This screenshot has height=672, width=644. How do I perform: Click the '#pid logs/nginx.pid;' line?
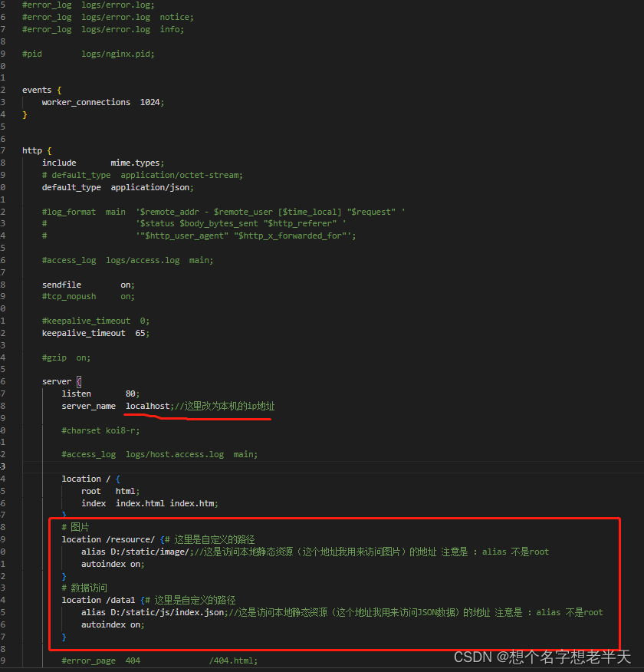click(88, 54)
